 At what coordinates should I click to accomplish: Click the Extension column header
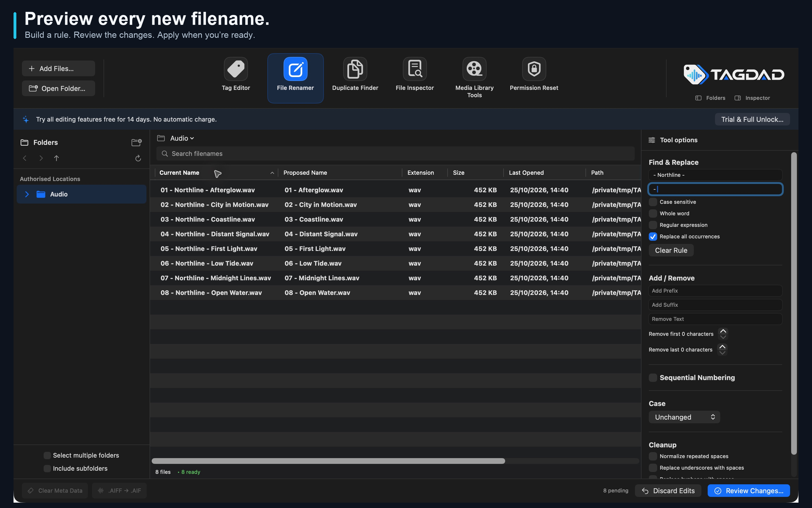click(x=424, y=173)
